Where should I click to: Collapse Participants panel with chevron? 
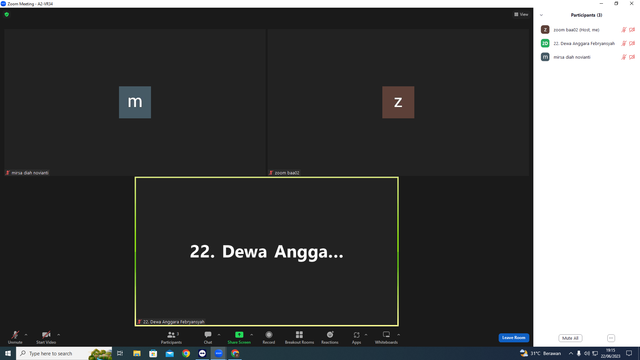pos(541,15)
